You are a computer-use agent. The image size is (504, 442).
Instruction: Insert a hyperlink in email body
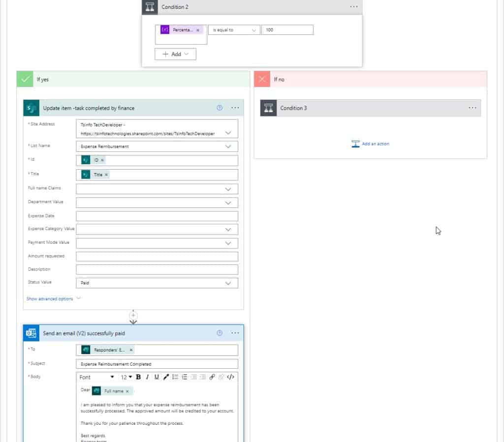click(x=212, y=377)
